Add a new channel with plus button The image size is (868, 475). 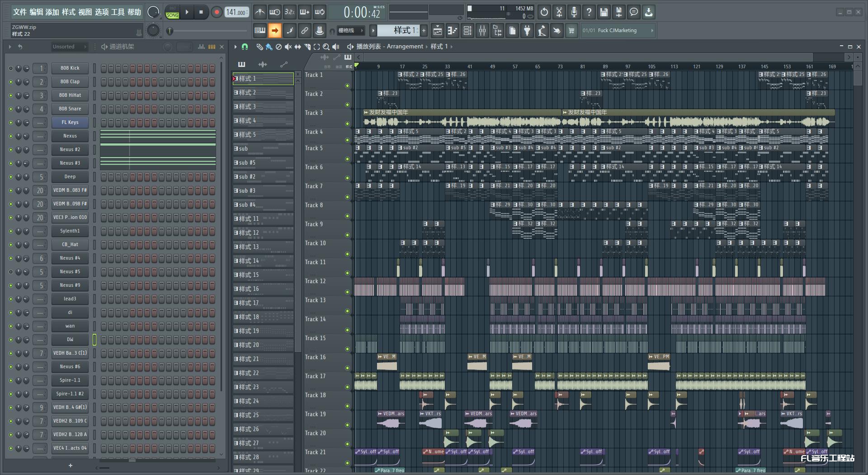pyautogui.click(x=70, y=465)
